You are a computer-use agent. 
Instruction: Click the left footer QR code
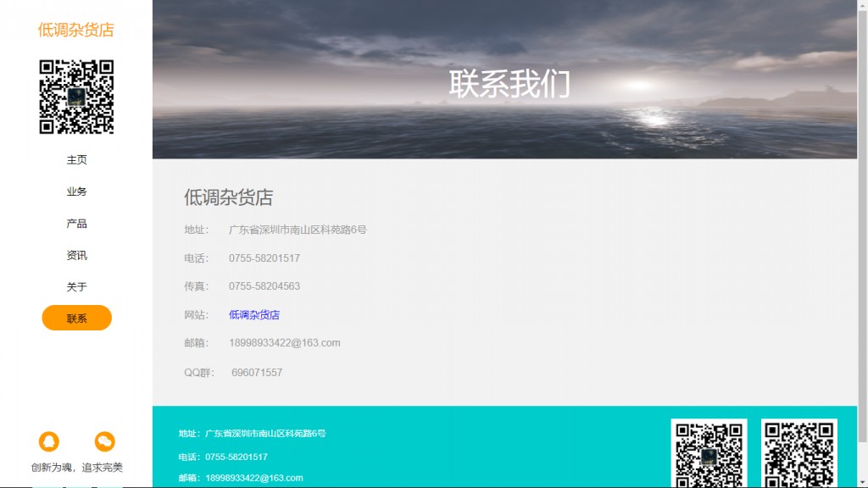pyautogui.click(x=709, y=453)
